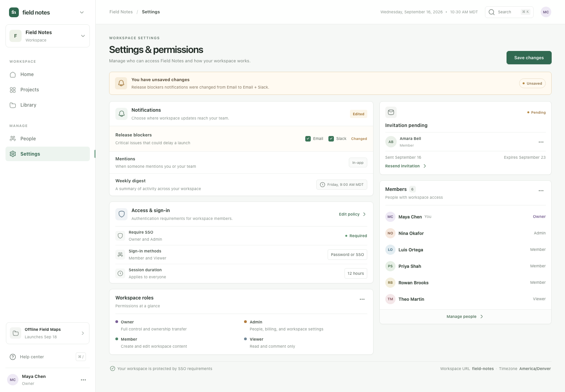
Task: Uncheck the Email checkbox for Release blockers
Action: pyautogui.click(x=308, y=139)
